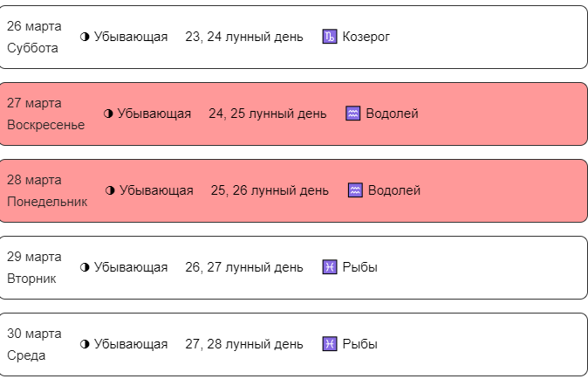
Task: Click the Рыбы label in the 30 марта row
Action: pyautogui.click(x=360, y=344)
